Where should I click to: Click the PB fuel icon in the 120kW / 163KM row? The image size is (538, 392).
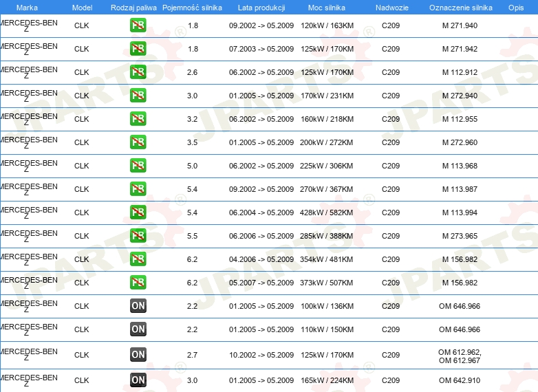point(138,25)
